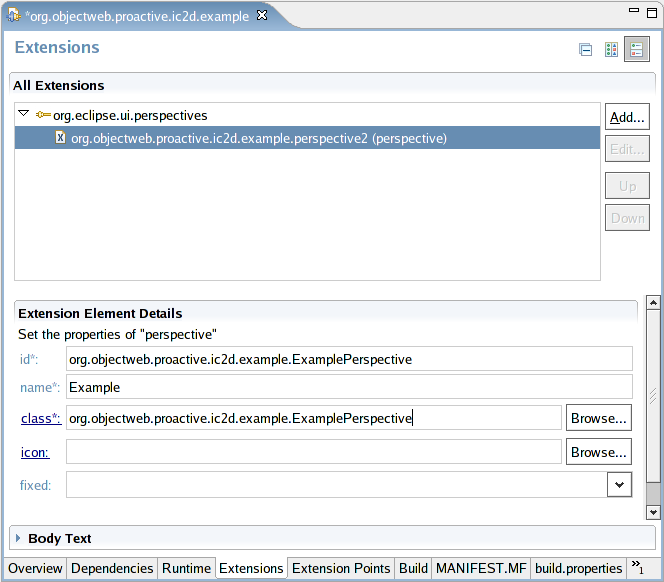664x582 pixels.
Task: Close the org.objectweb.proactive.ic2d.example editor tab
Action: 262,16
